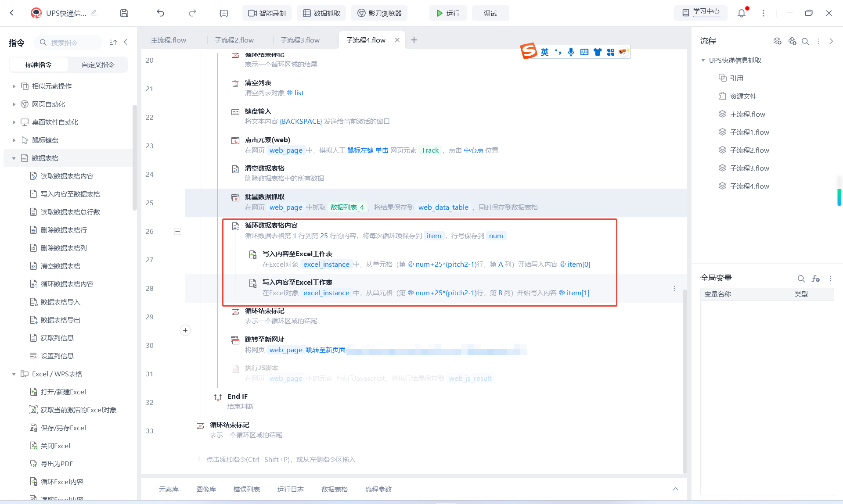Edit the project name pencil icon
The image size is (843, 504).
(94, 13)
